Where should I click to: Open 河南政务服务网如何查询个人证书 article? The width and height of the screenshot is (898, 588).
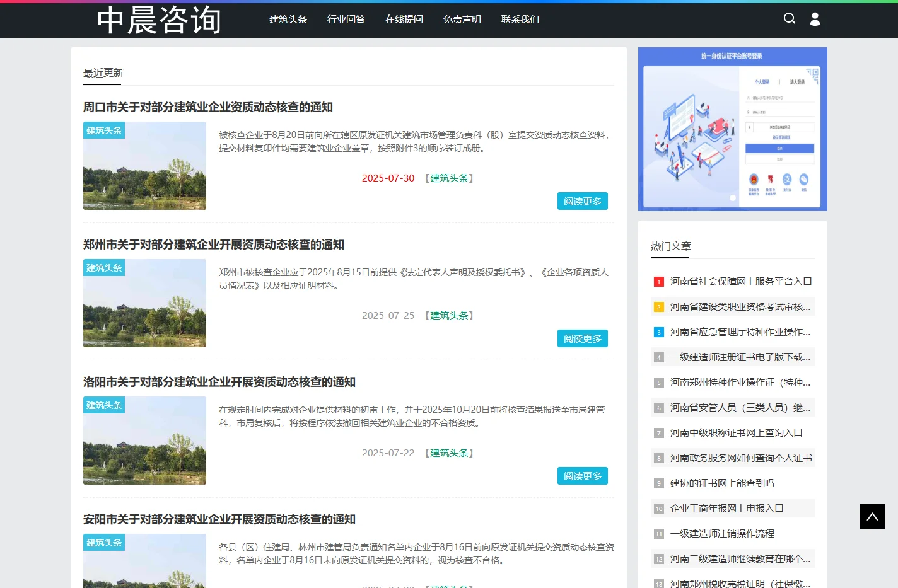pyautogui.click(x=741, y=458)
